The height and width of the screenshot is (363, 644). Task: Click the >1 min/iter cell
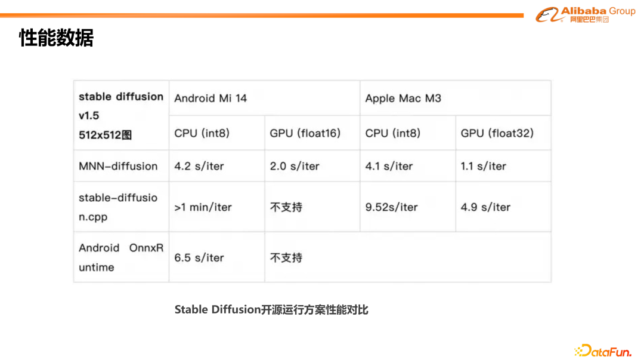click(203, 208)
